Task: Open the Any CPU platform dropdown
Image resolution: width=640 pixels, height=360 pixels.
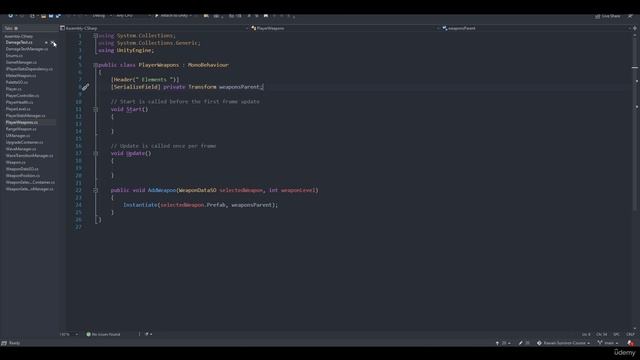Action: point(133,16)
